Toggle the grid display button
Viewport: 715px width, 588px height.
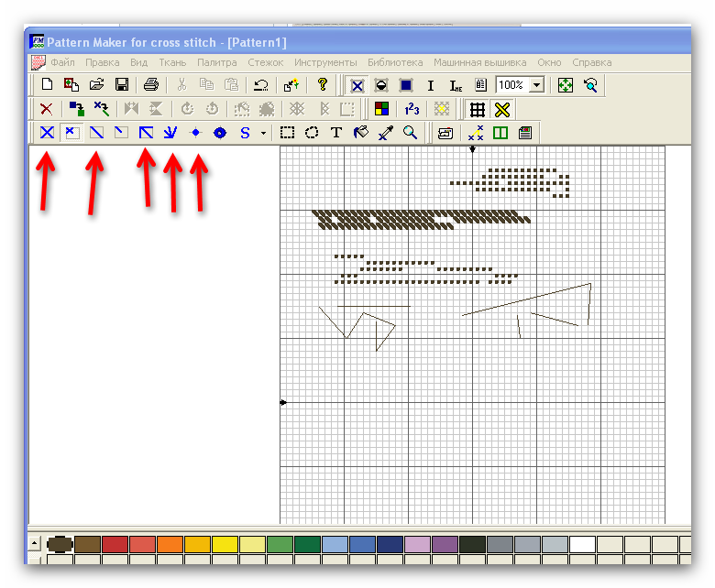477,109
